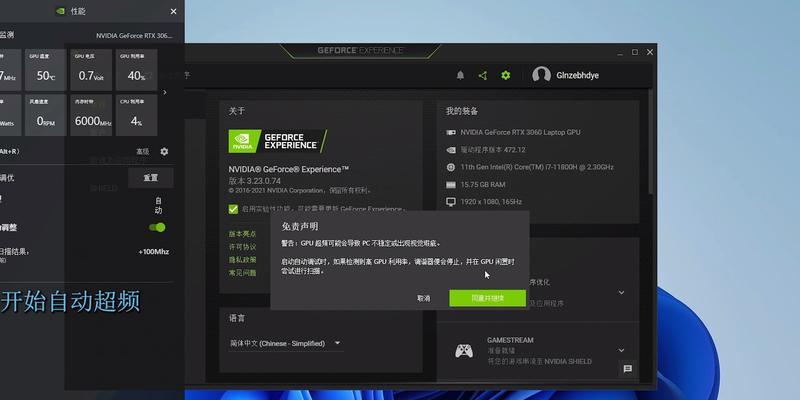This screenshot has height=400, width=800.
Task: Click the +100Mhz scan result value
Action: click(154, 252)
